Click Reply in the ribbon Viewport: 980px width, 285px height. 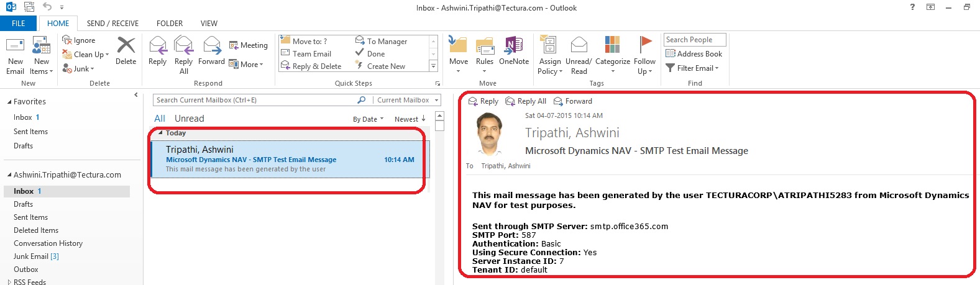[158, 51]
